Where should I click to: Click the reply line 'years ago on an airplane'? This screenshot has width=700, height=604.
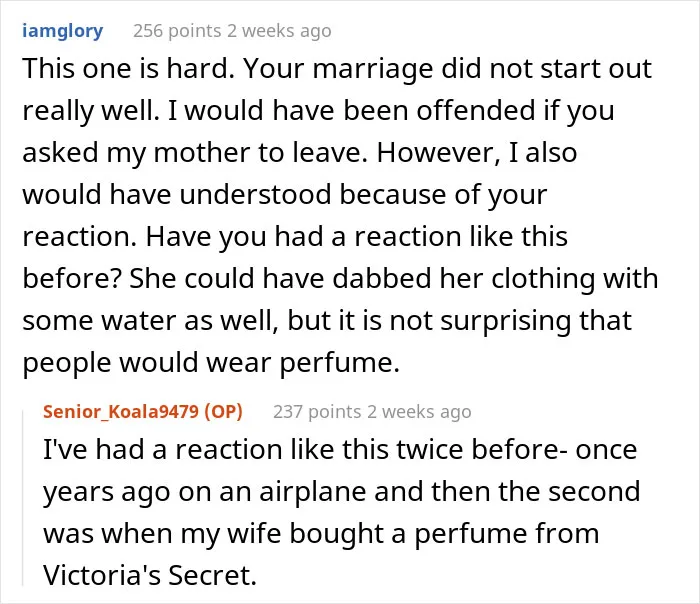tap(342, 492)
